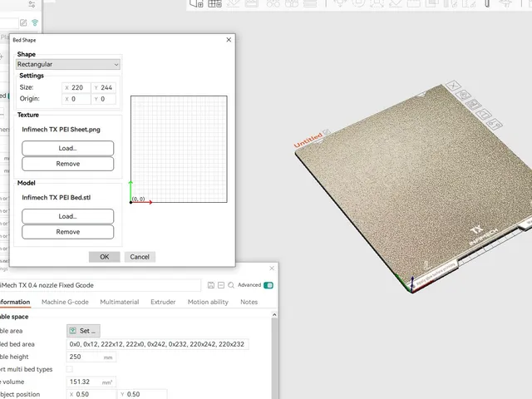Open the Extruder tab
This screenshot has width=532, height=399.
tap(163, 302)
